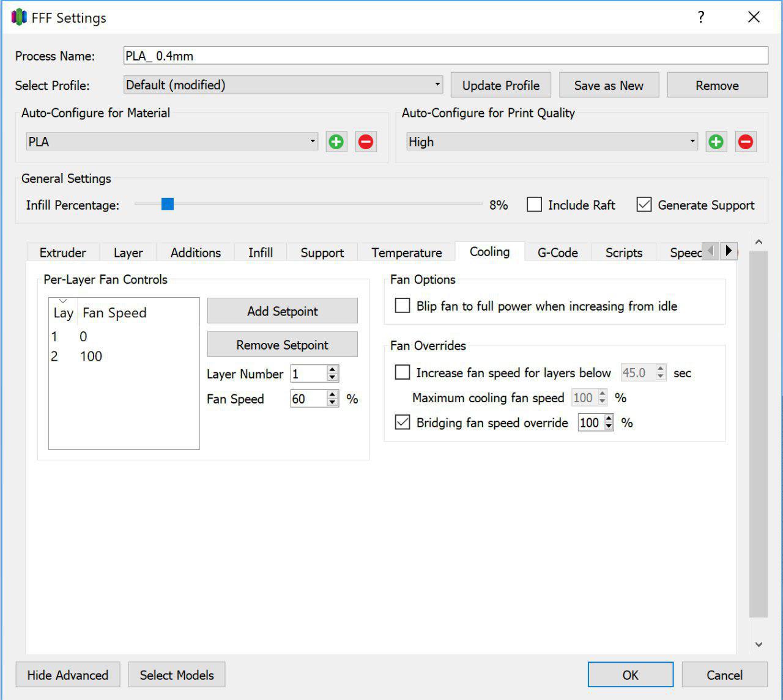
Task: Click the Layer Number input field
Action: tap(309, 374)
